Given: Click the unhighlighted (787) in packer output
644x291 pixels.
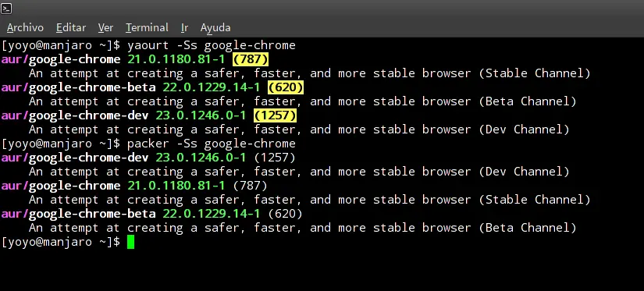Looking at the screenshot, I should 251,186.
